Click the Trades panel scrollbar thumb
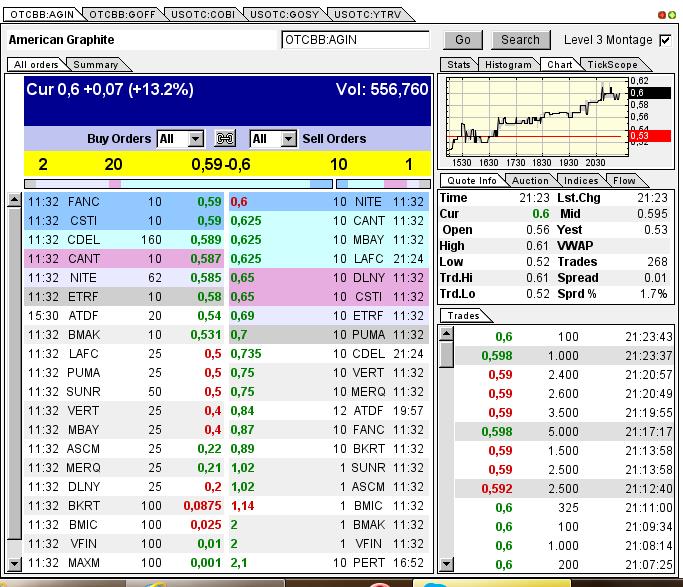 446,354
